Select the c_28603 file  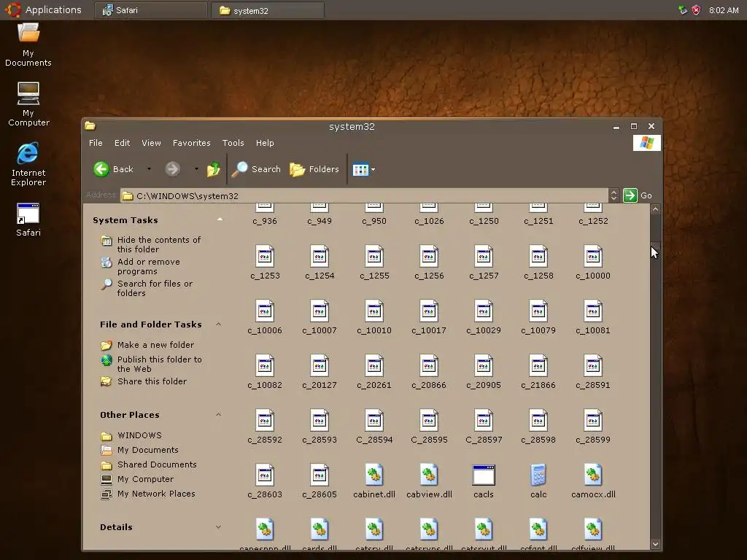(x=265, y=481)
